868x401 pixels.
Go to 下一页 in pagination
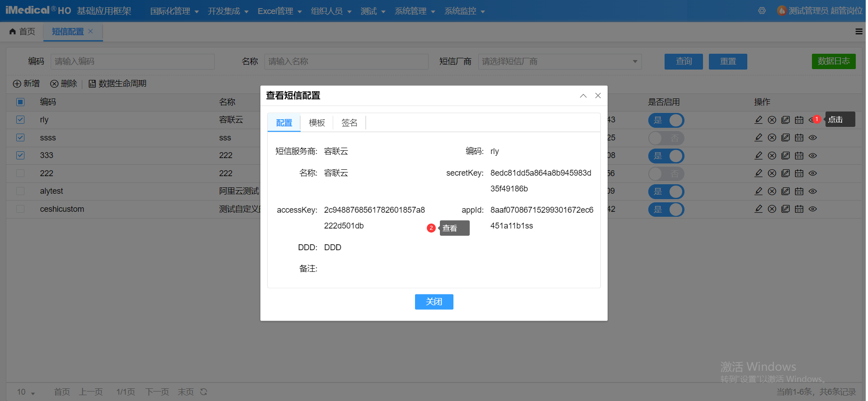[157, 392]
